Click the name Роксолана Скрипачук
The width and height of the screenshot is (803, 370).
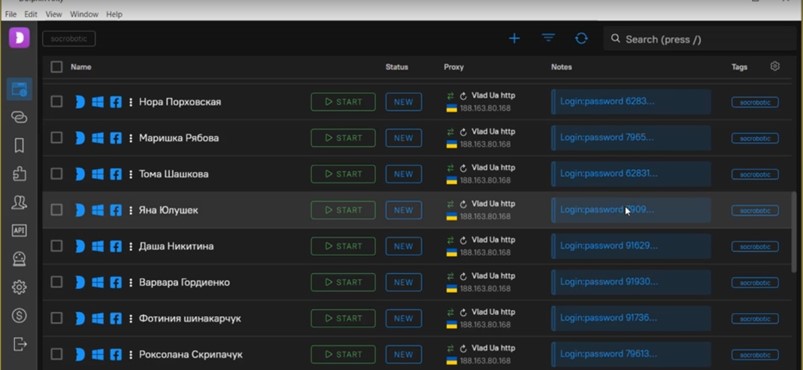(x=191, y=355)
